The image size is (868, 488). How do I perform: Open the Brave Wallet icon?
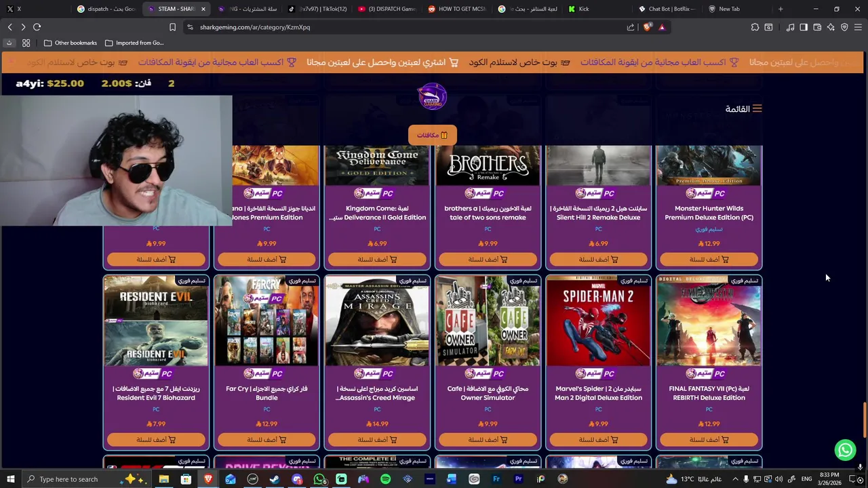[817, 27]
